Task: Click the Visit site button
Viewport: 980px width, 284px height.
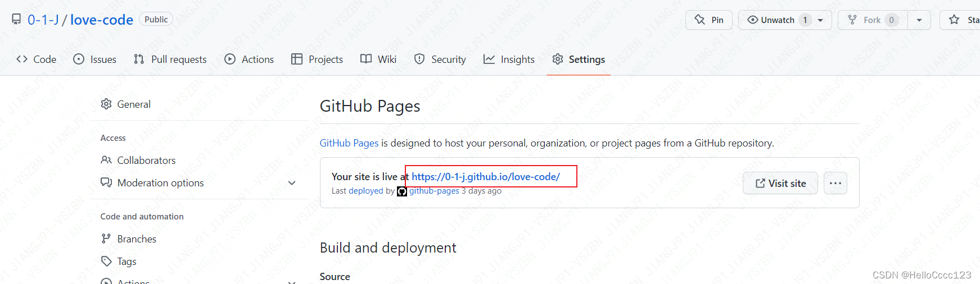Action: pos(780,183)
